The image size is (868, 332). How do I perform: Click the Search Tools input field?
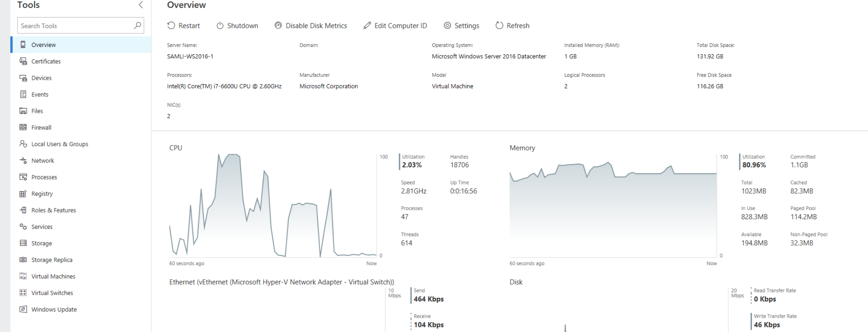(x=80, y=25)
